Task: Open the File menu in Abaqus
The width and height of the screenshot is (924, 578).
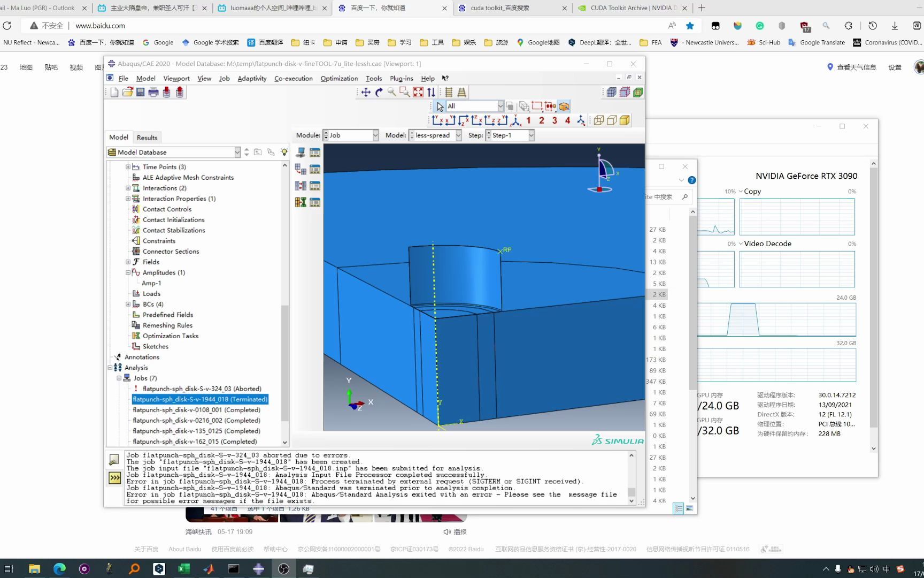Action: pyautogui.click(x=123, y=78)
